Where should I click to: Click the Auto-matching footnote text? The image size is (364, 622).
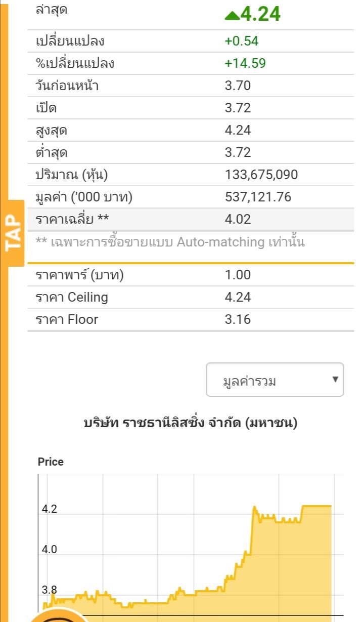(170, 242)
